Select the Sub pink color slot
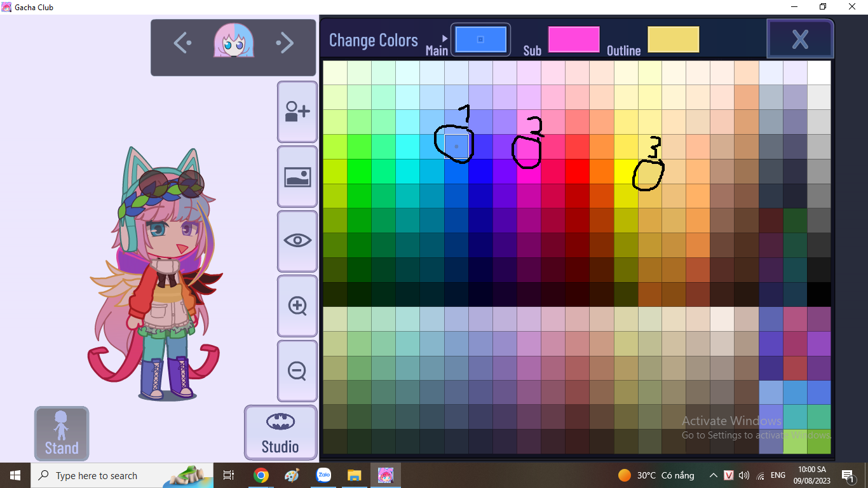Screen dimensions: 868x488 coord(573,39)
